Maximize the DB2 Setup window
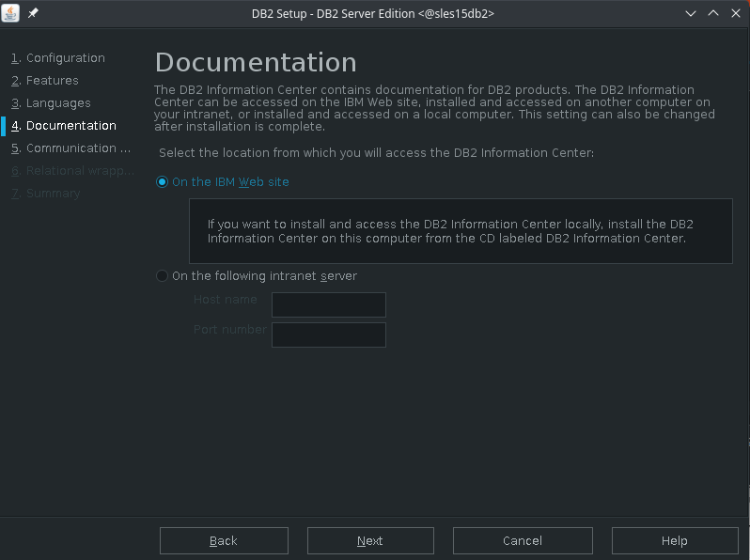Image resolution: width=750 pixels, height=560 pixels. pyautogui.click(x=713, y=13)
